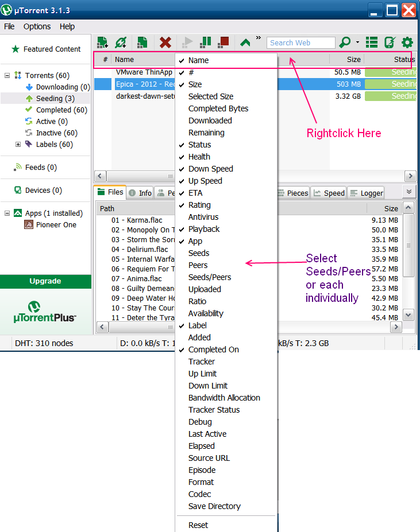
Task: Uncheck the Playback column option
Action: click(226, 229)
